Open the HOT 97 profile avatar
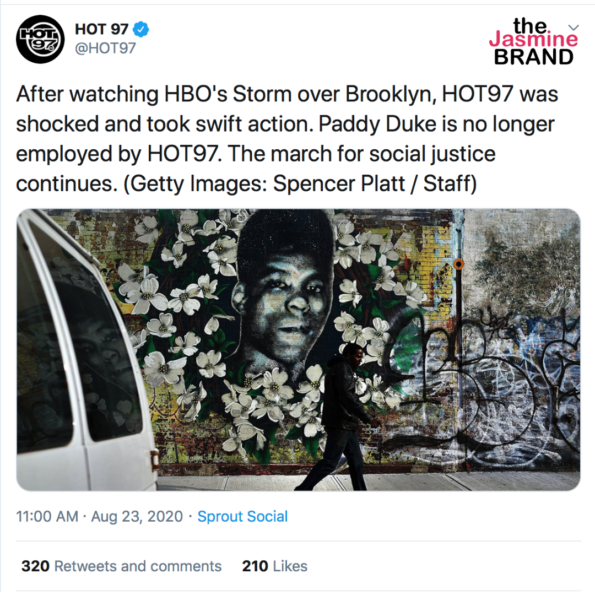595x595 pixels. (40, 39)
